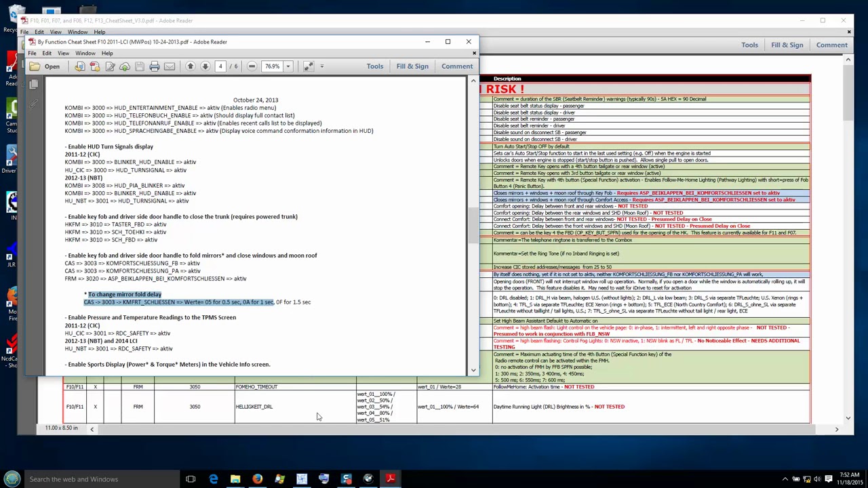Click the taskbar clock 7:52 AM
The width and height of the screenshot is (868, 488).
[849, 475]
